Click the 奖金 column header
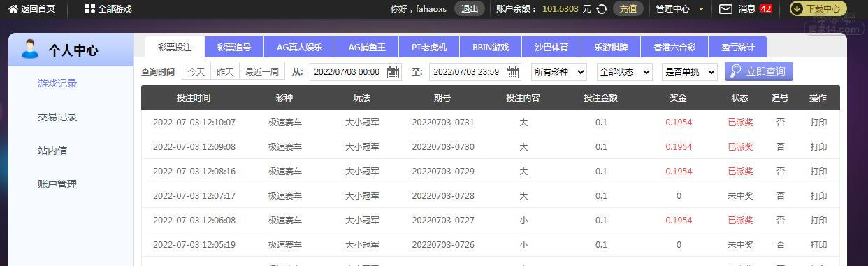The width and height of the screenshot is (868, 266). pos(678,98)
